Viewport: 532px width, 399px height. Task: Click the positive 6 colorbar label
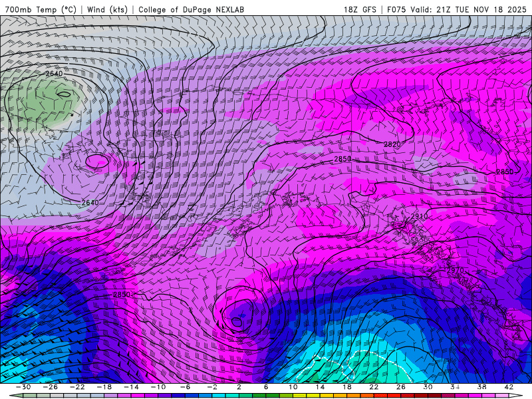point(266,387)
